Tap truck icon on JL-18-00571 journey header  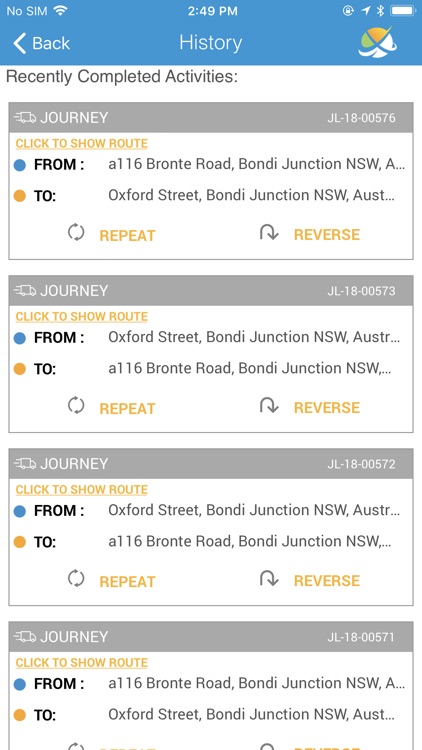25,637
